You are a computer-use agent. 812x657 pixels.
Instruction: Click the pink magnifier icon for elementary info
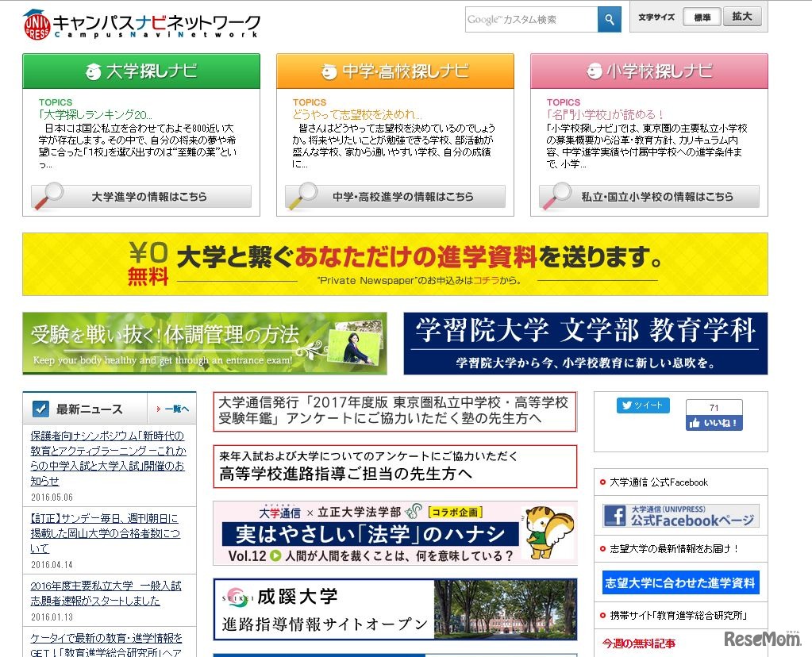click(x=556, y=196)
